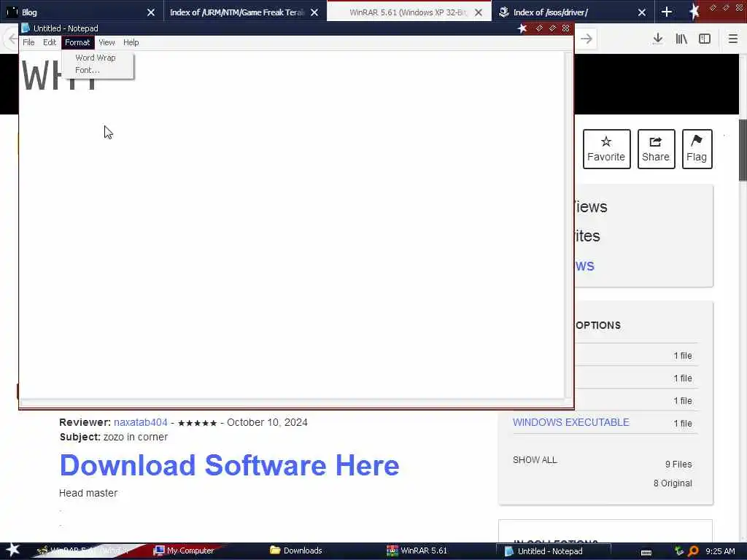Image resolution: width=747 pixels, height=560 pixels.
Task: Click the Favorite star button
Action: 606,149
